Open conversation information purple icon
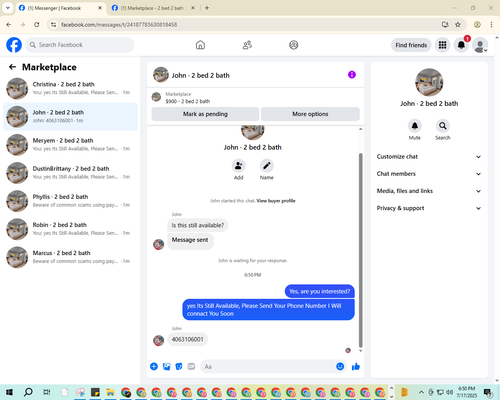 point(352,75)
